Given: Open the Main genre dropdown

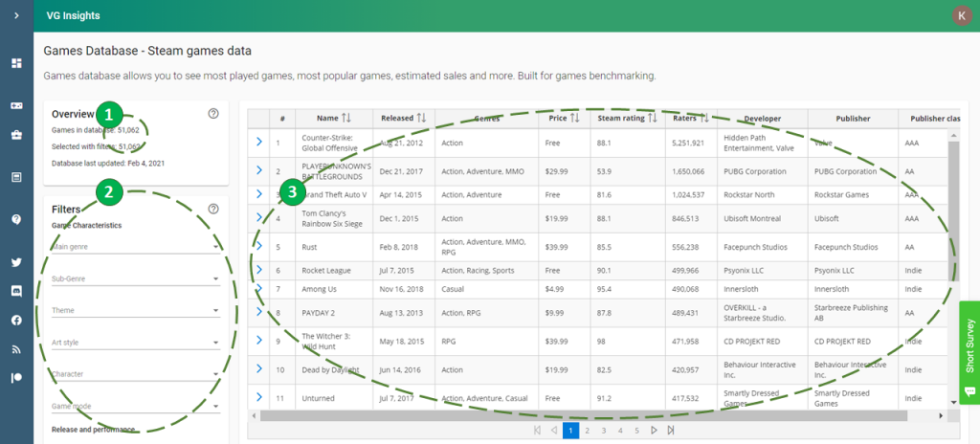Looking at the screenshot, I should [x=136, y=247].
